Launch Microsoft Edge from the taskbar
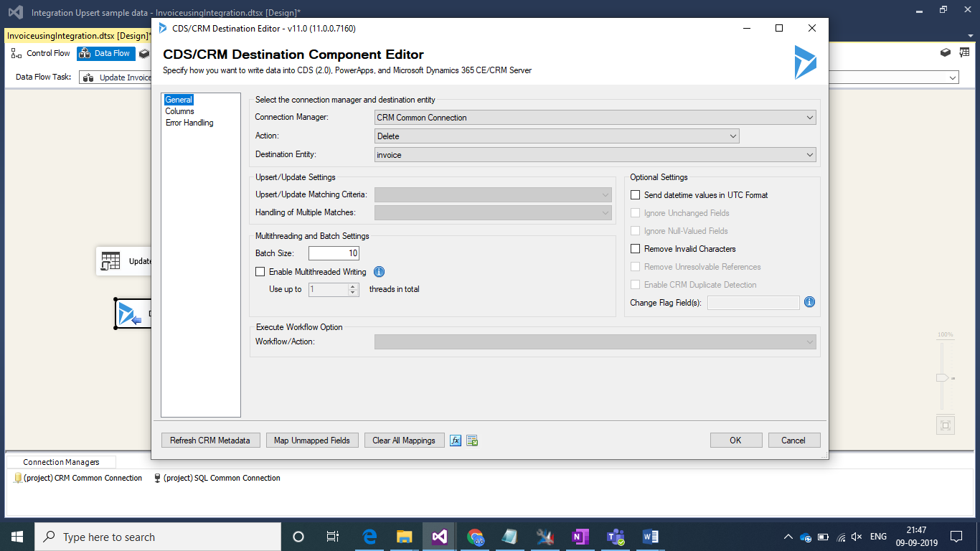 point(369,537)
